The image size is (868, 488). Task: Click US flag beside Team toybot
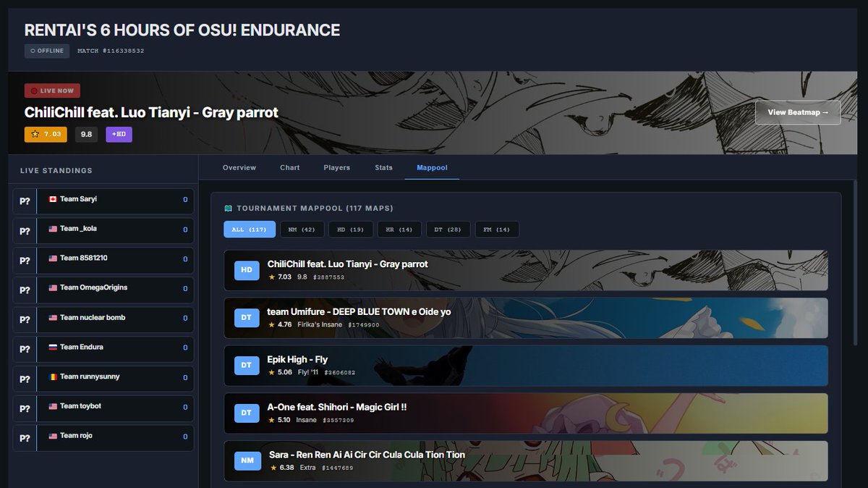click(53, 406)
